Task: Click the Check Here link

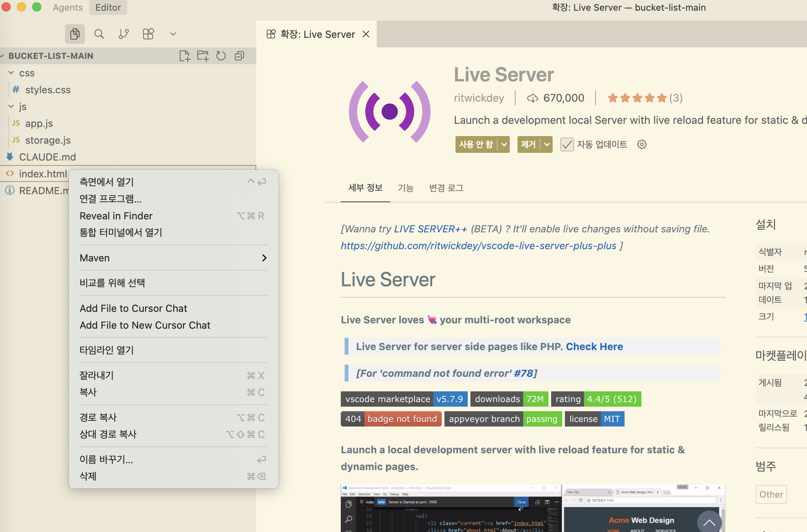Action: [x=594, y=347]
